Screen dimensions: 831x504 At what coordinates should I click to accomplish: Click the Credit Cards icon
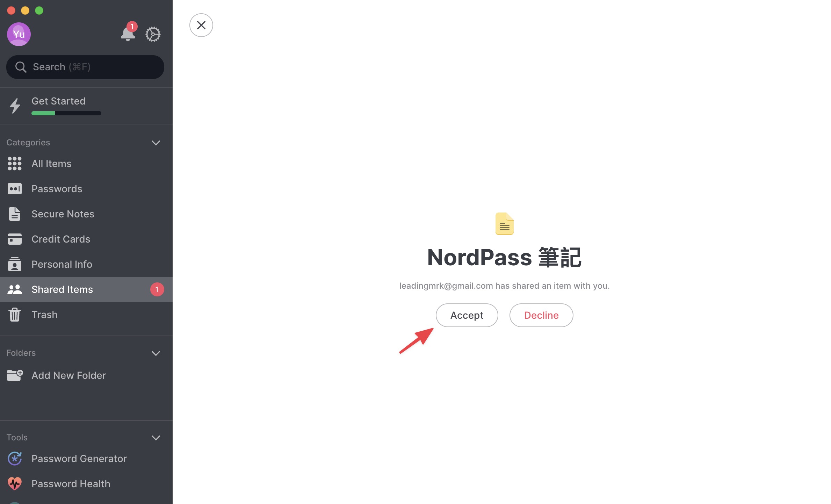15,239
